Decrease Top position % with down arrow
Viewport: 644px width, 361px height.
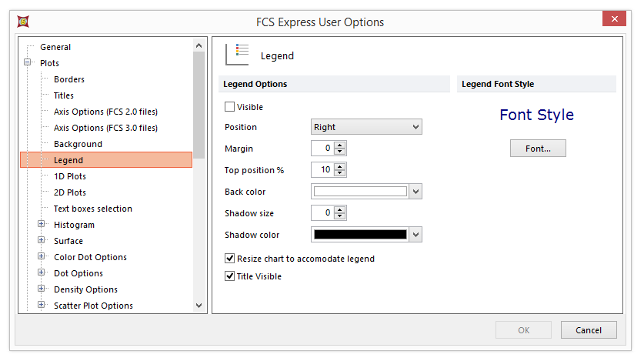click(x=340, y=173)
